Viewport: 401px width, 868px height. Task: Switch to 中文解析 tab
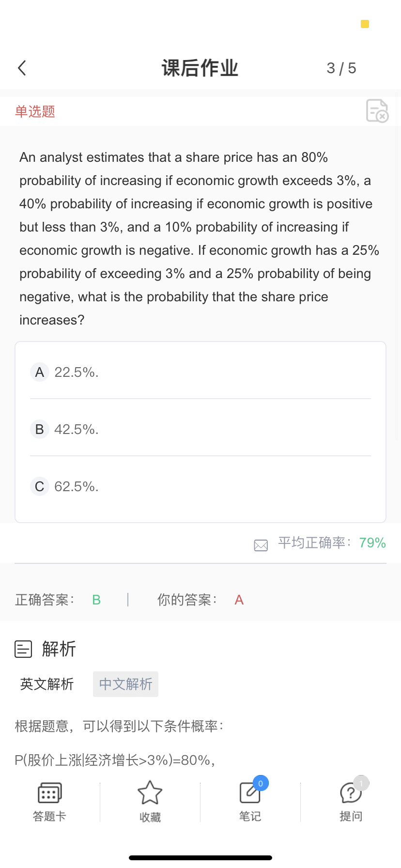click(x=125, y=684)
